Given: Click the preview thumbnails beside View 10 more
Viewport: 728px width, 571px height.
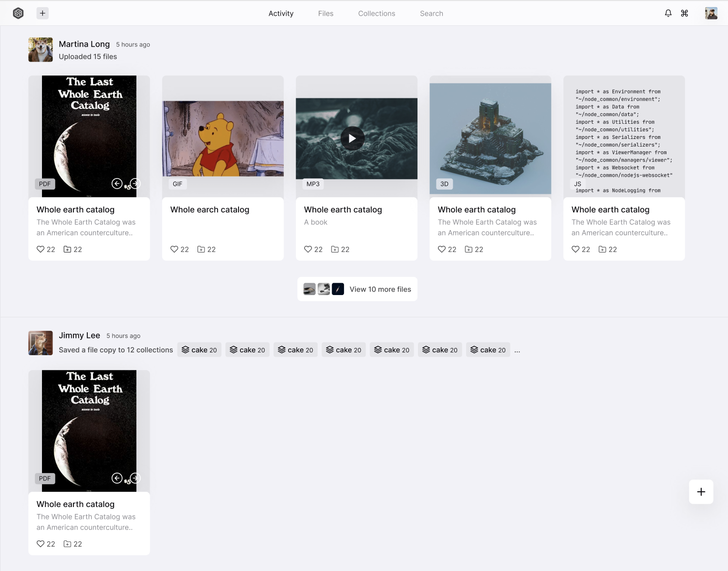Looking at the screenshot, I should pyautogui.click(x=323, y=289).
